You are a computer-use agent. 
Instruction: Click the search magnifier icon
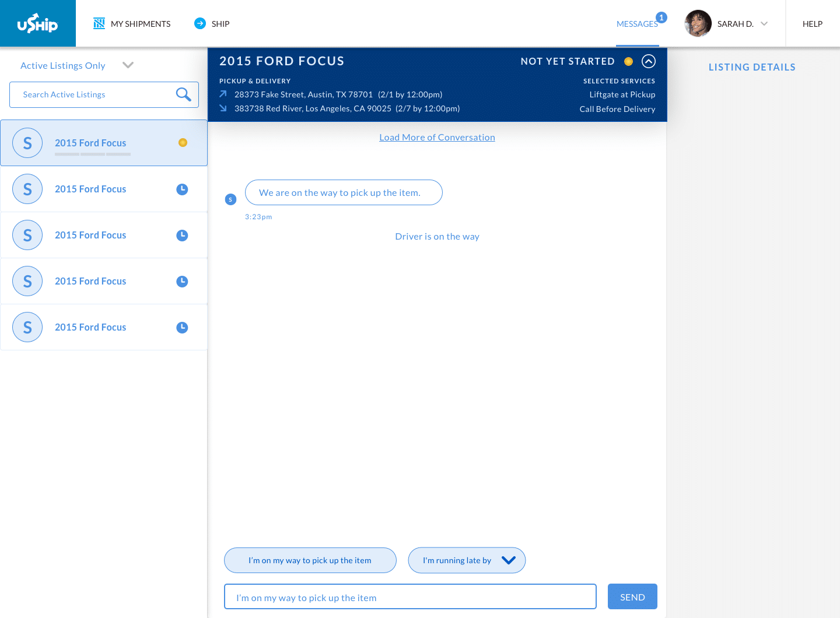(184, 94)
